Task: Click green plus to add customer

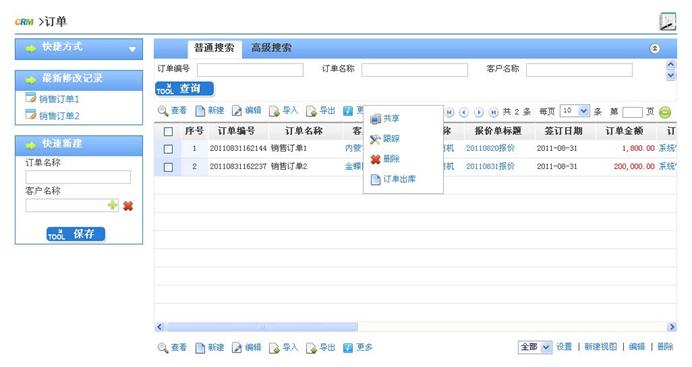Action: click(x=113, y=205)
